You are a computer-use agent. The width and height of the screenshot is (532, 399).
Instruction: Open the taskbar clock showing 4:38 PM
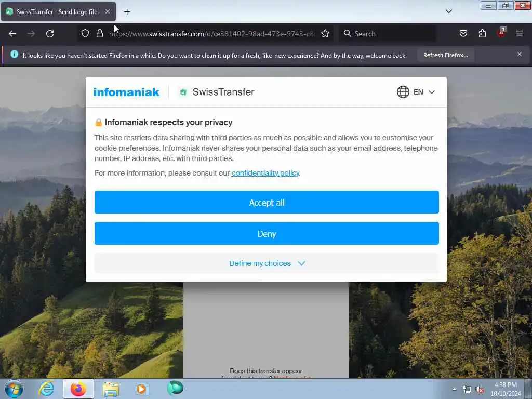click(506, 389)
